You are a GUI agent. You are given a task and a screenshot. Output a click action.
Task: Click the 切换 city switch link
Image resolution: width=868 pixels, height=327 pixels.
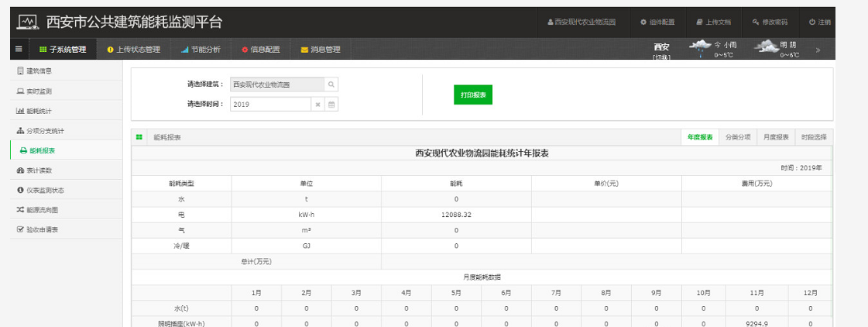(661, 57)
